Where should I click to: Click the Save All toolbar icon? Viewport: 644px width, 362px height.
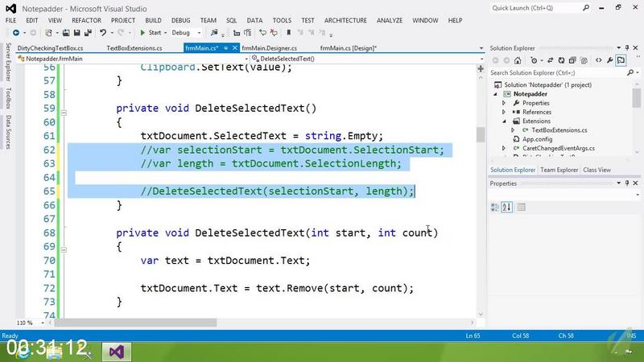[x=88, y=32]
